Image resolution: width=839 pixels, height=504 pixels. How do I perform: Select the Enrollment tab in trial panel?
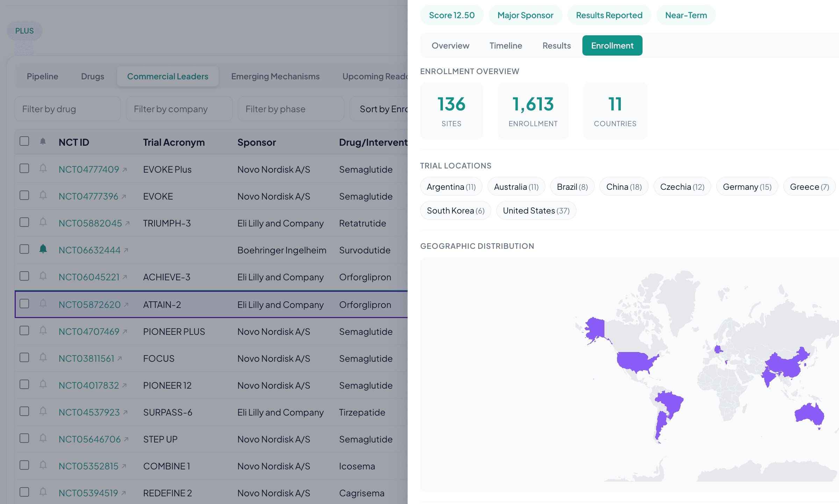612,46
